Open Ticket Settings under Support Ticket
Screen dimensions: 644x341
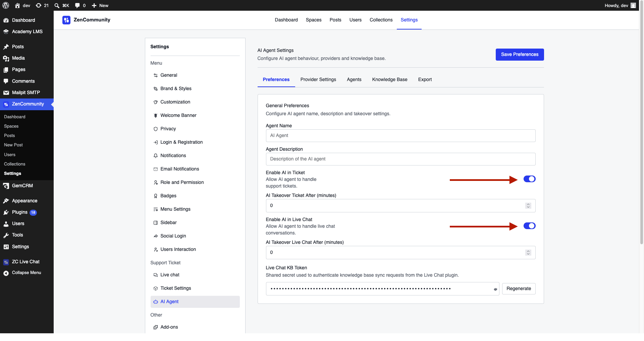click(x=195, y=288)
